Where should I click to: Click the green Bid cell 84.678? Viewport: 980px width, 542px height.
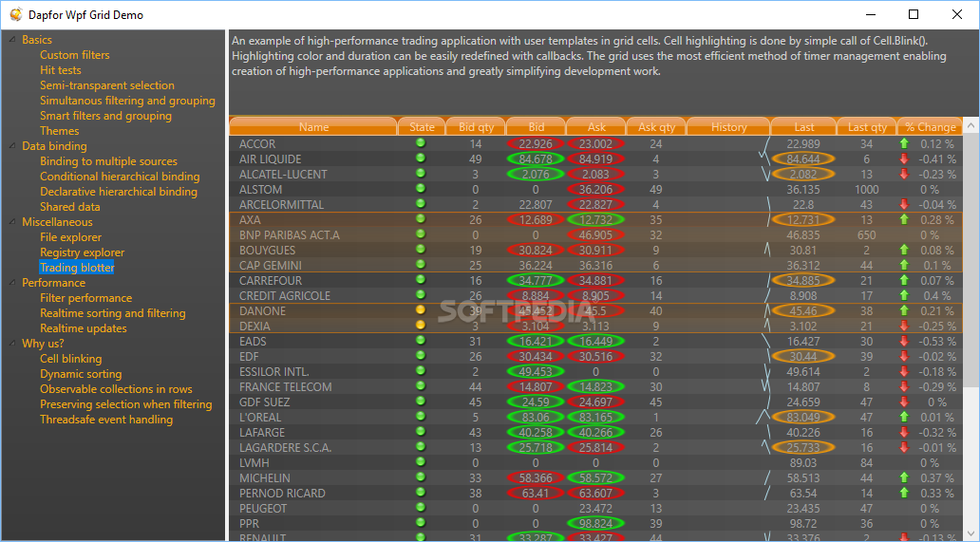(x=535, y=159)
